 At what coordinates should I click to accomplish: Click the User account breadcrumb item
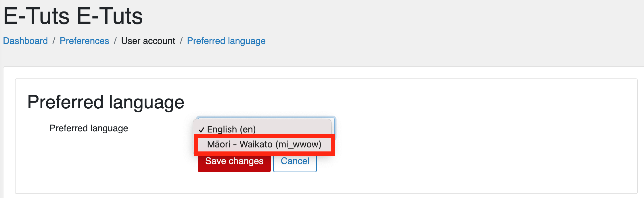coord(148,41)
